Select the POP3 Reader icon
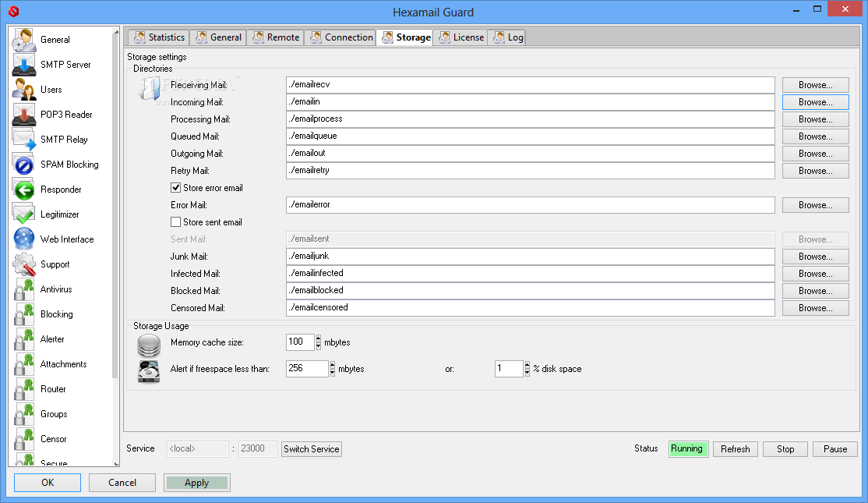Image resolution: width=868 pixels, height=503 pixels. click(24, 115)
